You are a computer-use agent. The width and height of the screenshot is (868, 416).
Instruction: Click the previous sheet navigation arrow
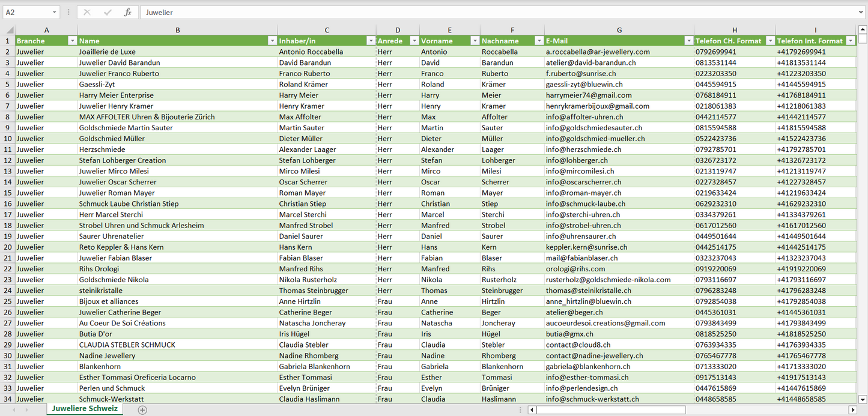(14, 410)
